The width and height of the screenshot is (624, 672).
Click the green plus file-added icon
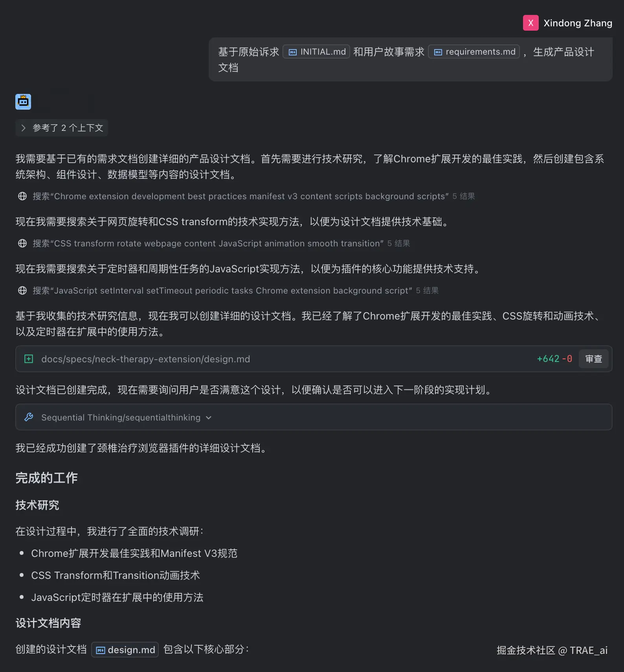pyautogui.click(x=29, y=359)
